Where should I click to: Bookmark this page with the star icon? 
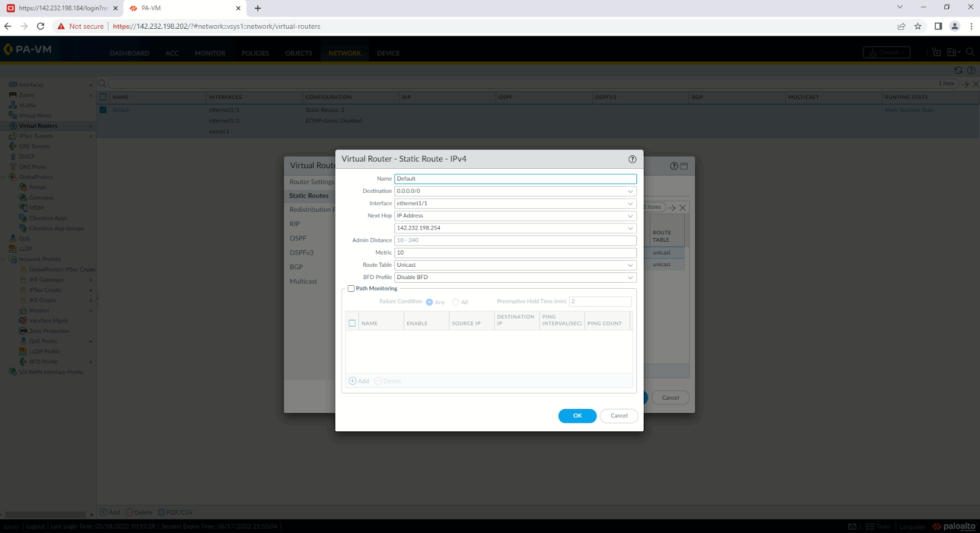[918, 26]
